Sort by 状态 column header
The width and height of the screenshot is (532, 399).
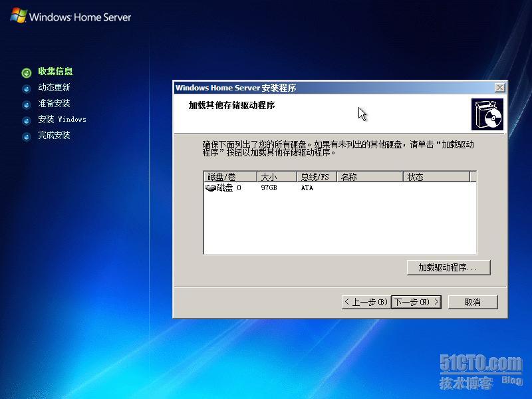click(x=437, y=177)
